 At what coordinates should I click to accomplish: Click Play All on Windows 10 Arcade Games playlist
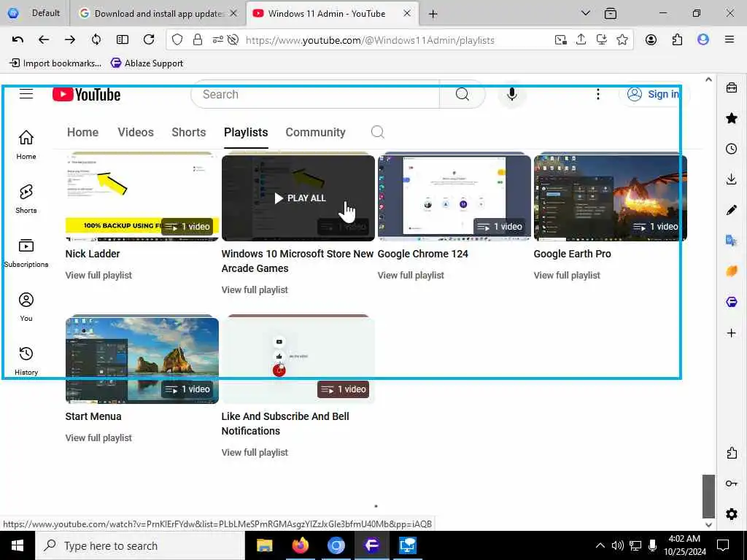300,198
